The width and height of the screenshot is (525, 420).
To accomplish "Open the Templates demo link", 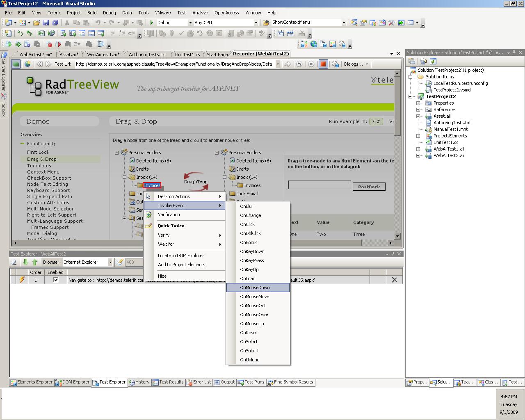I will 39,166.
